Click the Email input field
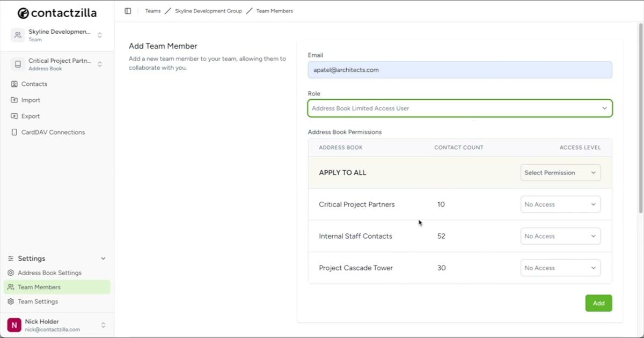The image size is (644, 338). 459,70
